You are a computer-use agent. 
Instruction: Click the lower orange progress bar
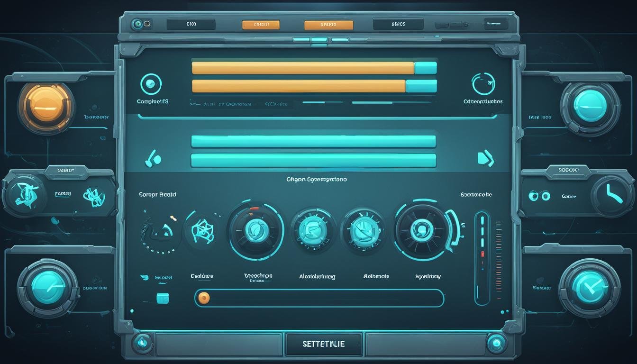[x=314, y=86]
